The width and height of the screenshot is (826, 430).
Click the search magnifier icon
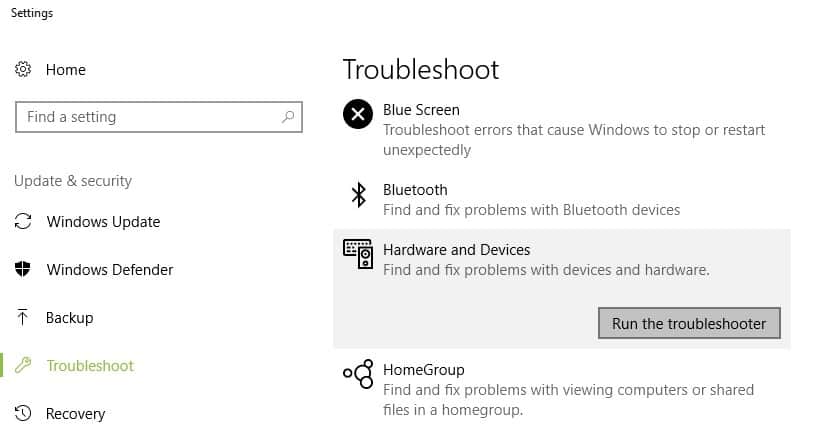[x=288, y=116]
